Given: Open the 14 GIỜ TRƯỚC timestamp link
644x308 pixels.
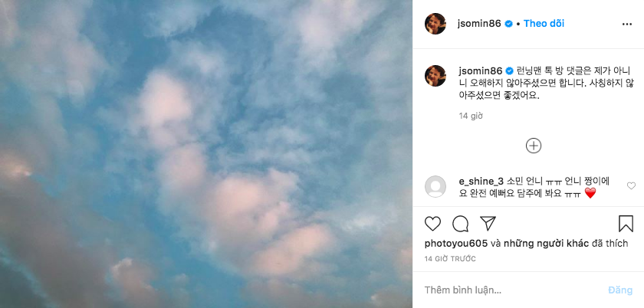Looking at the screenshot, I should tap(450, 259).
